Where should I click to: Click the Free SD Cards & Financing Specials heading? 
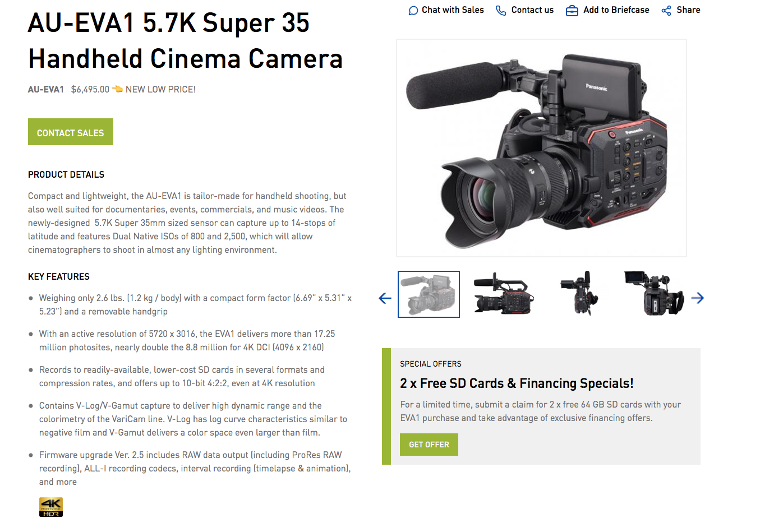(517, 383)
